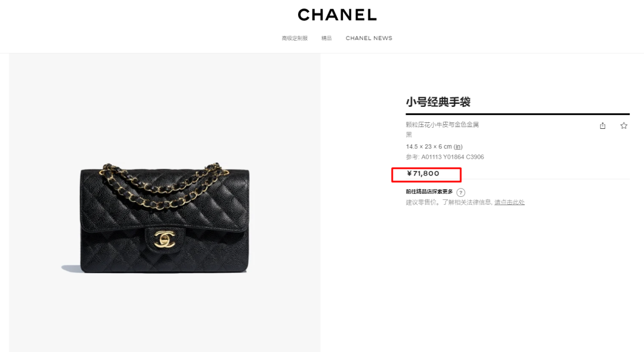Click the CHANEL logo at top
644x352 pixels.
(x=337, y=15)
